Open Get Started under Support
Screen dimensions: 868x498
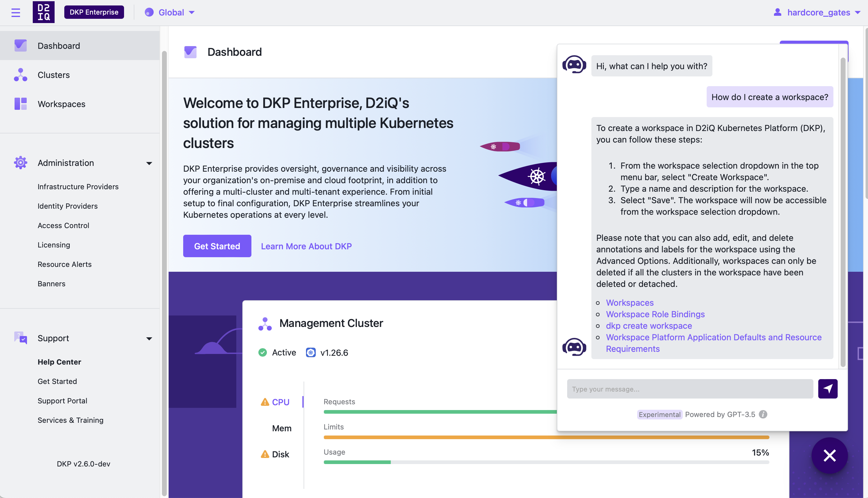click(x=57, y=381)
